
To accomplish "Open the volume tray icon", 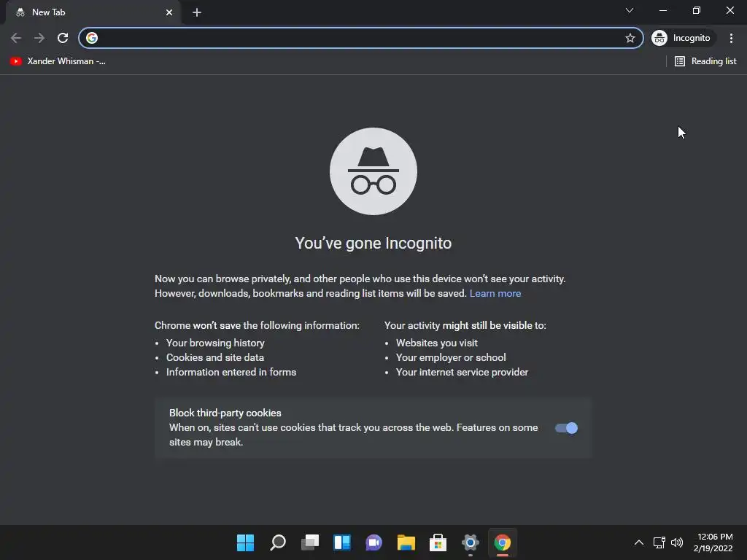I will coord(676,542).
